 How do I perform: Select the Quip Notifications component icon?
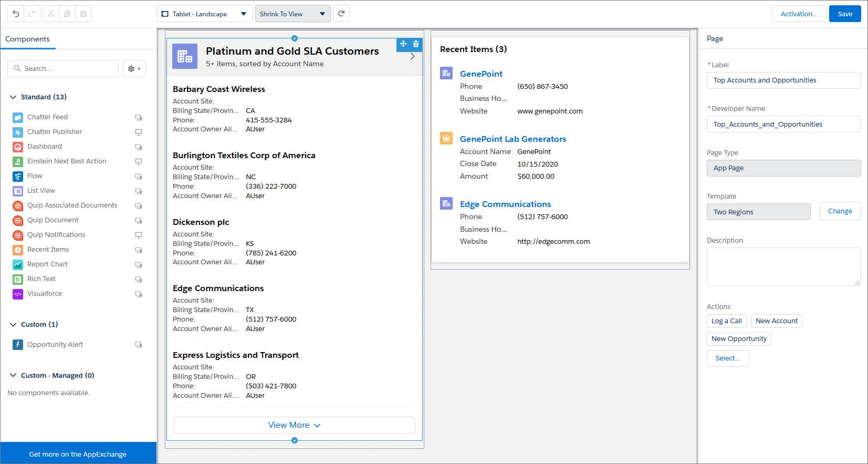18,235
